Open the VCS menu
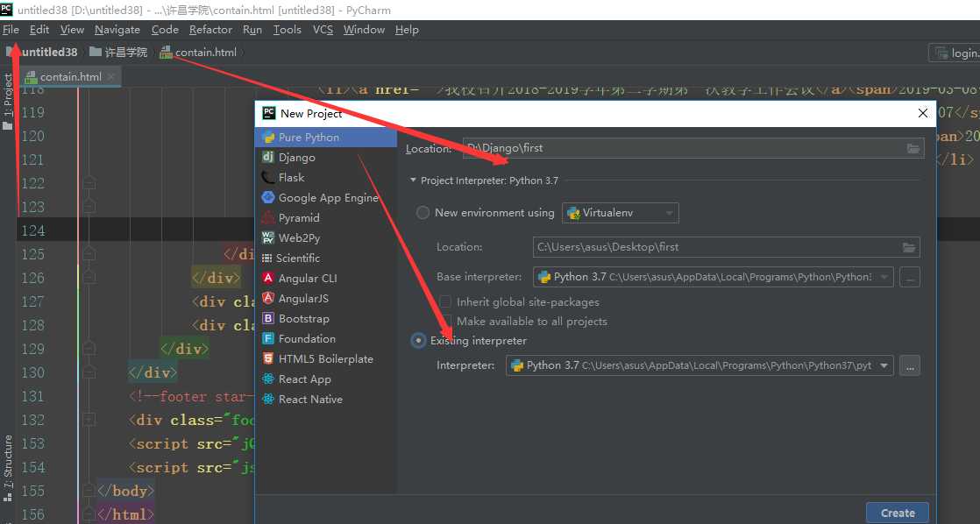The height and width of the screenshot is (524, 980). [323, 29]
